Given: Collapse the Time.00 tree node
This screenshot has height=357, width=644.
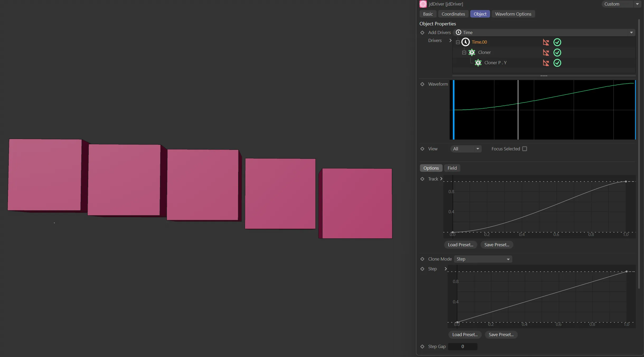Looking at the screenshot, I should pyautogui.click(x=458, y=42).
